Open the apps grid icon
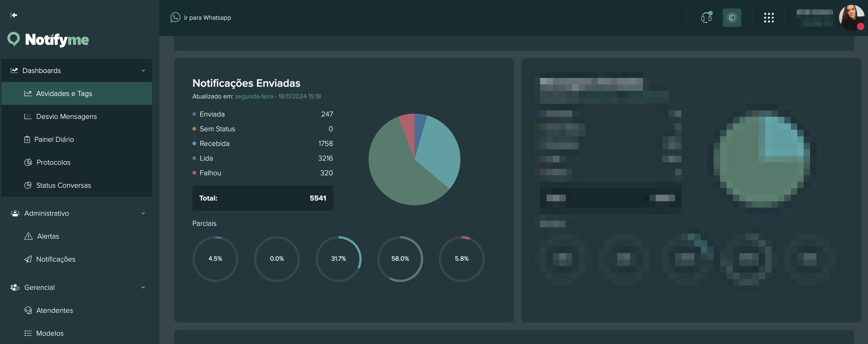This screenshot has width=868, height=344. pos(769,17)
